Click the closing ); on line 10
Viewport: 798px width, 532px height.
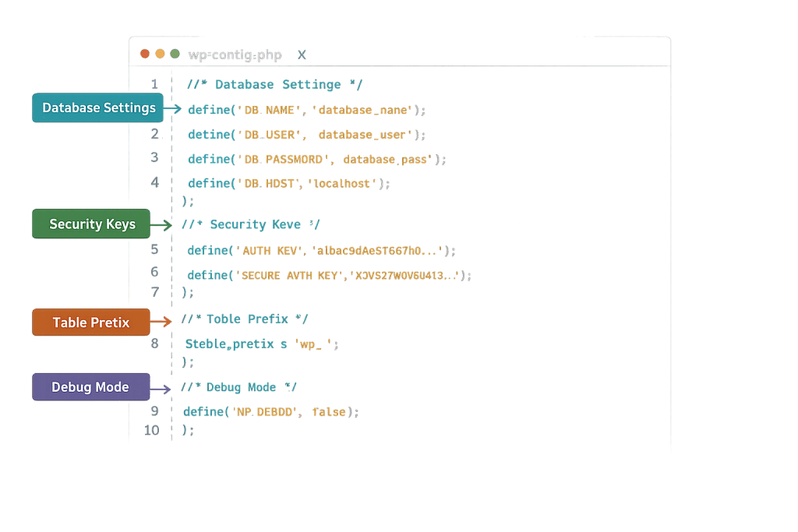click(188, 430)
